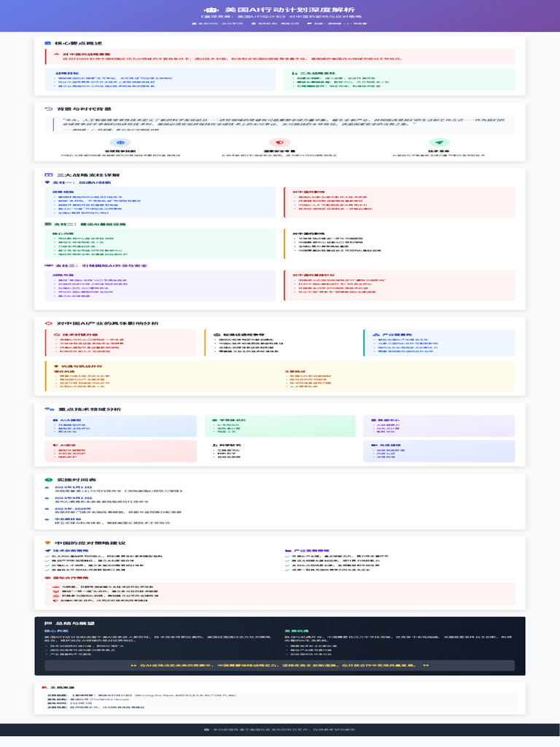Click the 主要挑战 subheading

[295, 371]
